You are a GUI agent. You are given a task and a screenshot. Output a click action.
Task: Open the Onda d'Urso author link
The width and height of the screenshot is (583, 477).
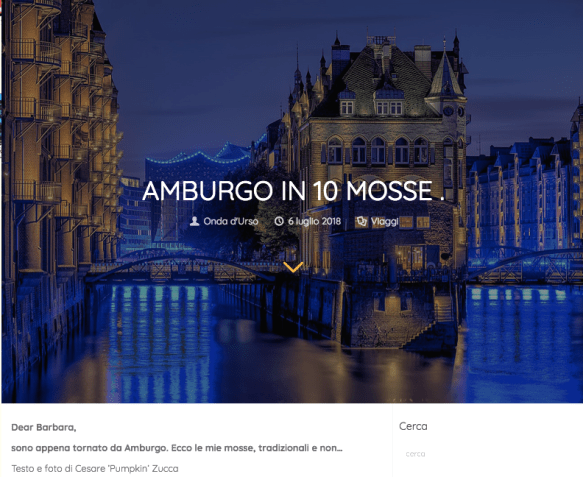pos(231,221)
